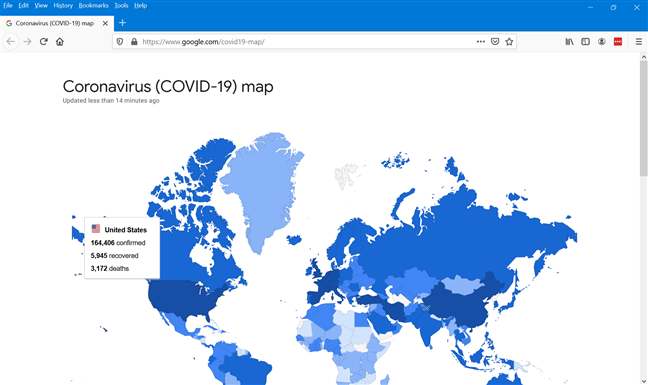Open the View menu
Image resolution: width=648 pixels, height=385 pixels.
pos(41,5)
